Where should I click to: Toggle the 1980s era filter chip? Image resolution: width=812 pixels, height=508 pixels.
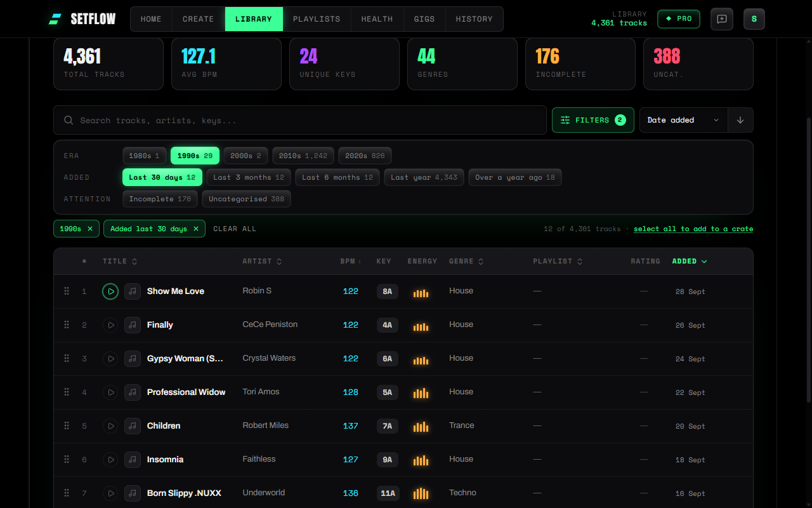[145, 156]
